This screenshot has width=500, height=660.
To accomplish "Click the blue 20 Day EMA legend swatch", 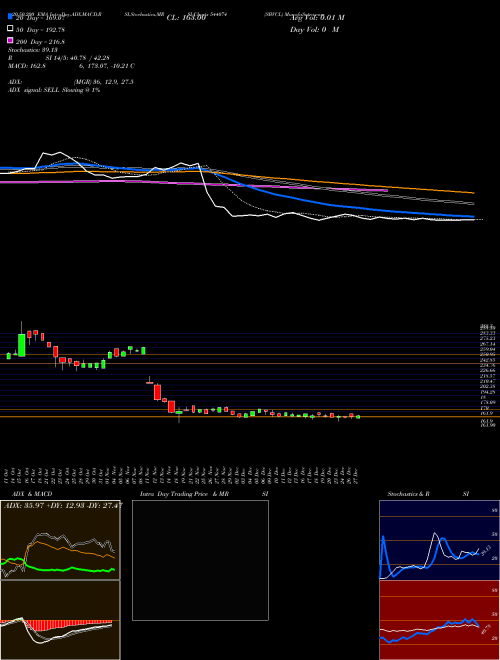I will point(11,17).
